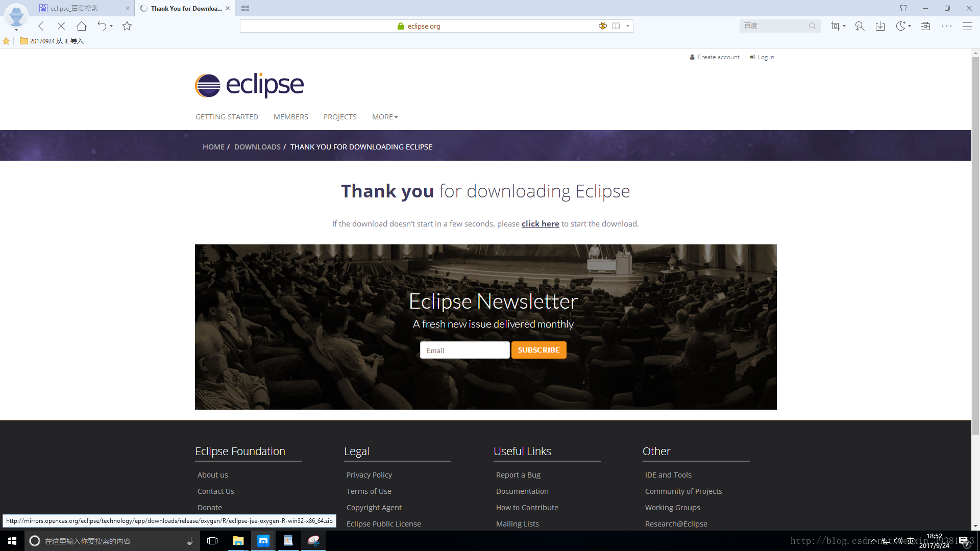Viewport: 980px width, 551px height.
Task: Expand the undo history dropdown arrow
Action: pyautogui.click(x=111, y=26)
